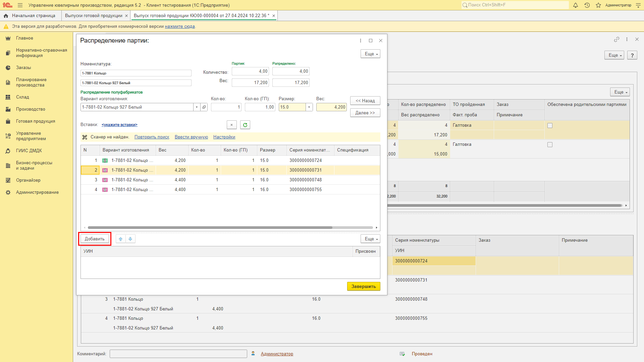The height and width of the screenshot is (362, 644).
Task: Click the horizontal scrollbar in dialog table
Action: click(x=210, y=228)
